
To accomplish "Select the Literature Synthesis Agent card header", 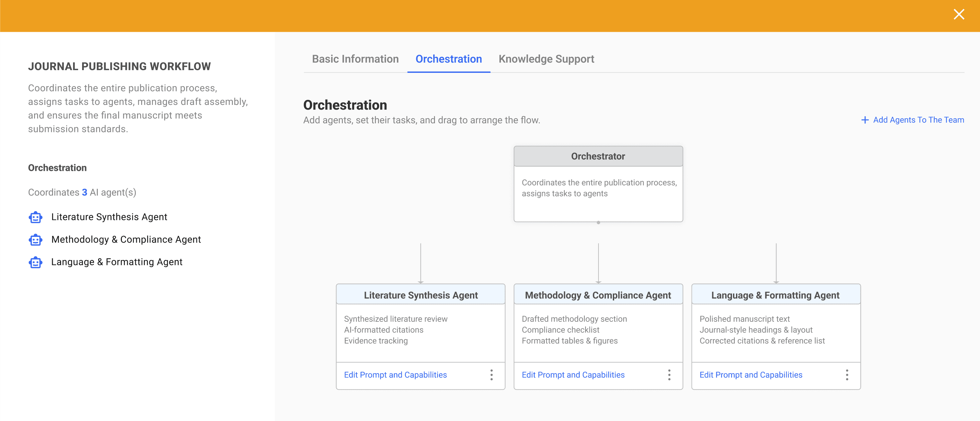I will pyautogui.click(x=420, y=295).
